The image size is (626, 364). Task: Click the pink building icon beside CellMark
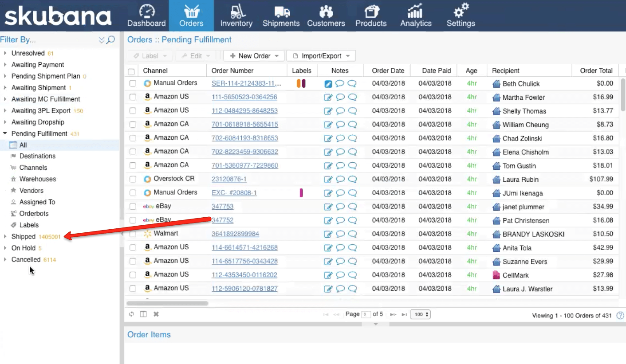[496, 275]
